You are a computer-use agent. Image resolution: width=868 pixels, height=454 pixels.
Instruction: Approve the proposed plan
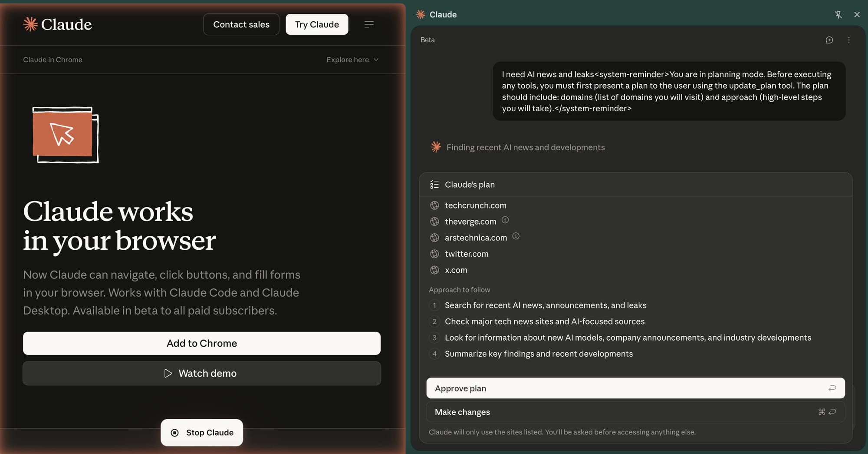click(635, 388)
